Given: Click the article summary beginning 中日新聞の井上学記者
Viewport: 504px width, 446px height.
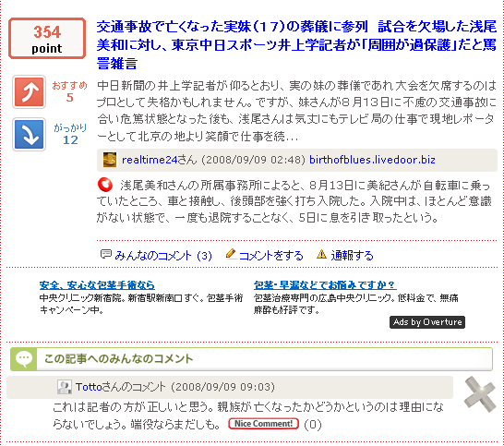Looking at the screenshot, I should click(x=296, y=111).
